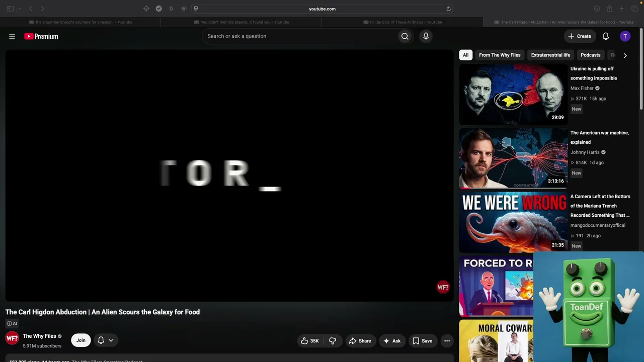Show the Safari sidebar

pyautogui.click(x=10, y=9)
